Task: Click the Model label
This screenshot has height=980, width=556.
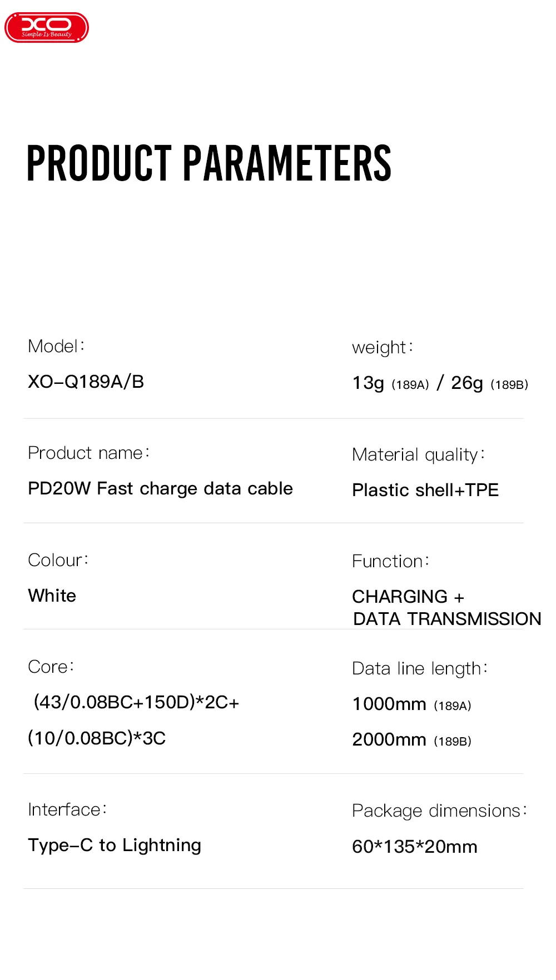Action: tap(56, 346)
